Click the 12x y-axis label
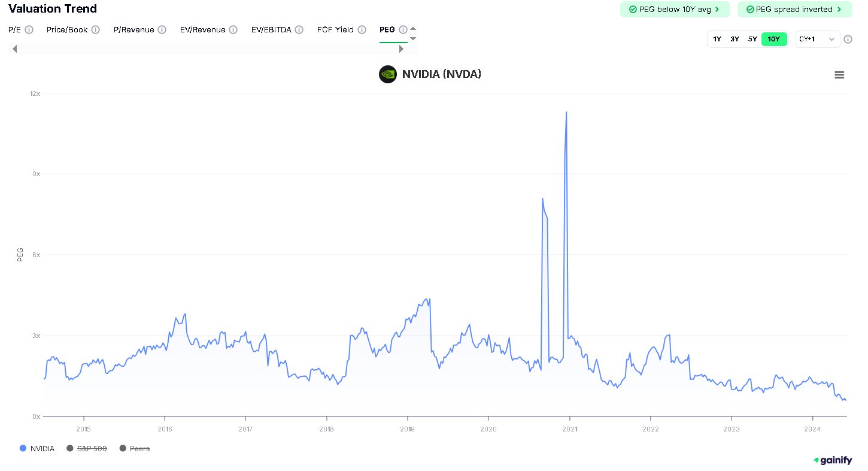 (x=35, y=93)
